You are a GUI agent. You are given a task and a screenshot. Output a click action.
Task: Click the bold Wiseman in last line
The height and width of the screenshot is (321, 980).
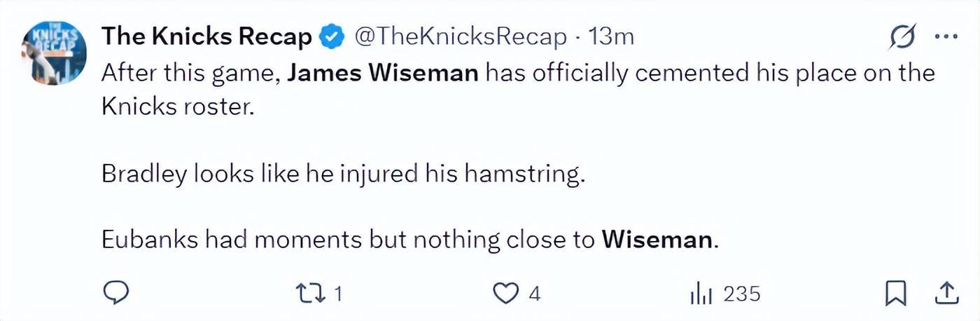(657, 240)
